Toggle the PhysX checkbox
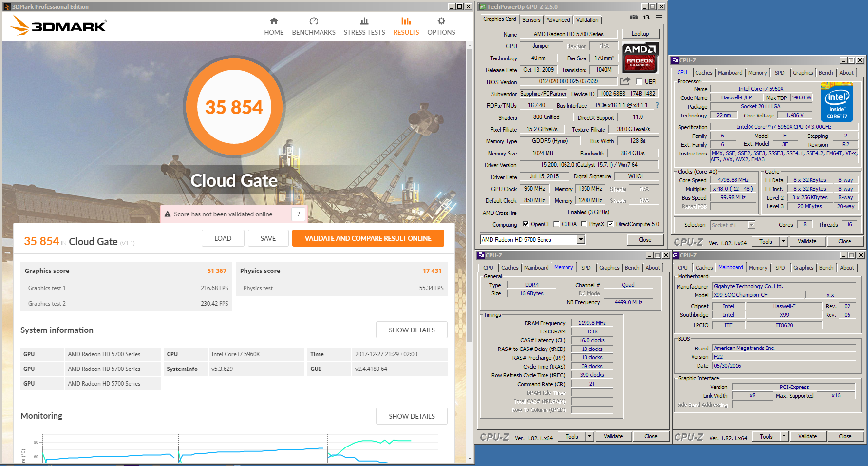Screen dimensions: 868x466 point(584,224)
